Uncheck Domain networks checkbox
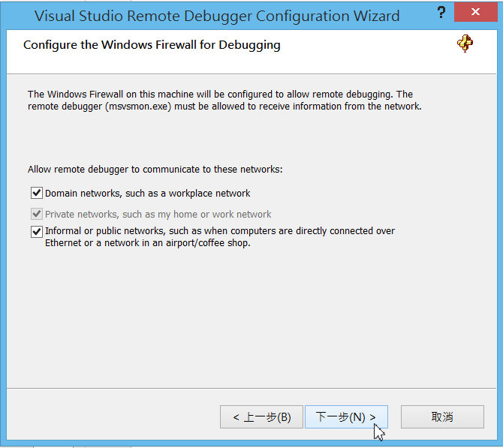 37,193
